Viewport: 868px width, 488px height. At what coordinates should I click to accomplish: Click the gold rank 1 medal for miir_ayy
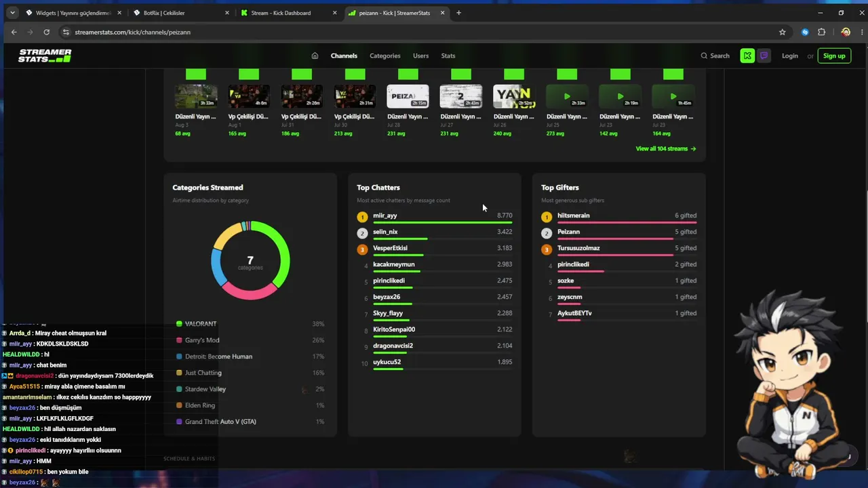coord(362,217)
